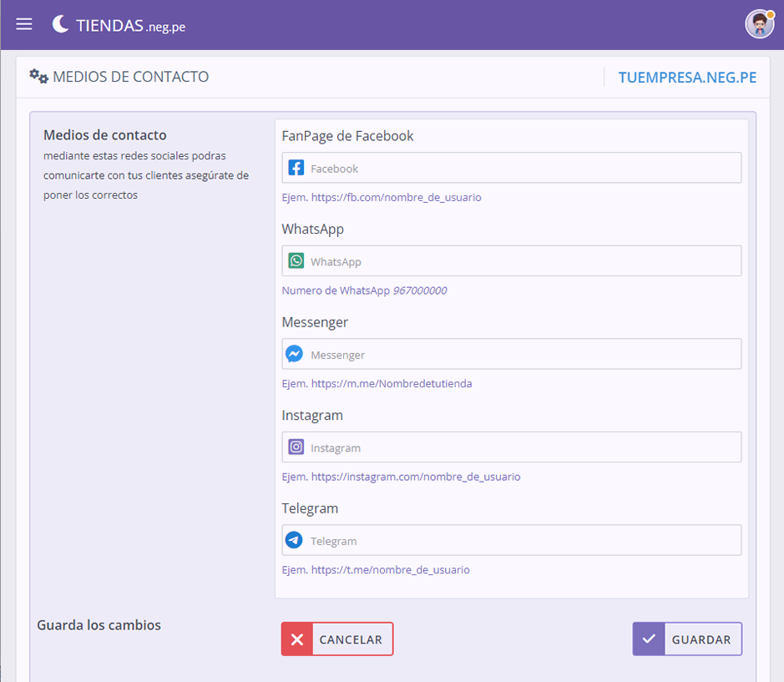Click the Facebook icon in the field
This screenshot has height=682, width=784.
[x=296, y=168]
